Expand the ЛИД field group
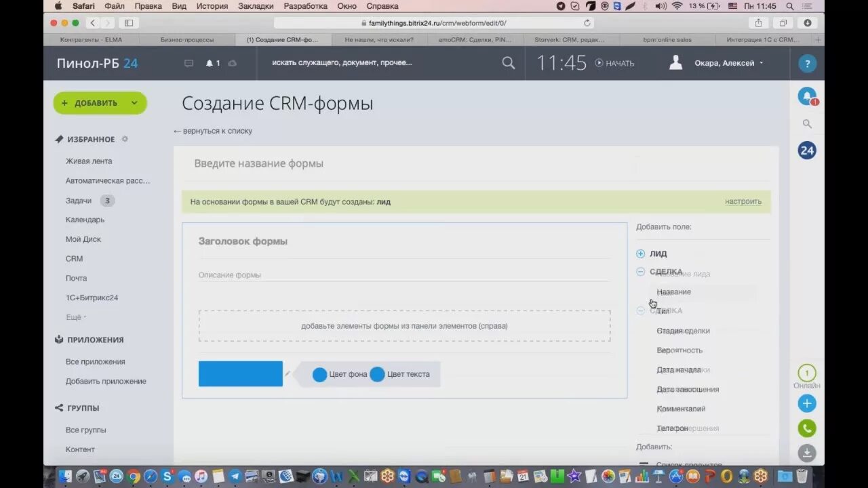The height and width of the screenshot is (488, 868). point(640,253)
